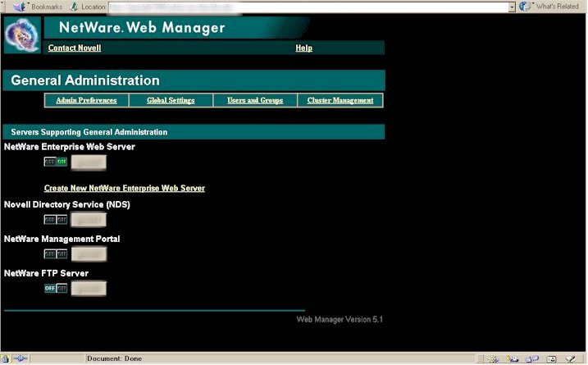The width and height of the screenshot is (588, 365).
Task: Click the NetWare Management Portal label
Action: pyautogui.click(x=62, y=239)
